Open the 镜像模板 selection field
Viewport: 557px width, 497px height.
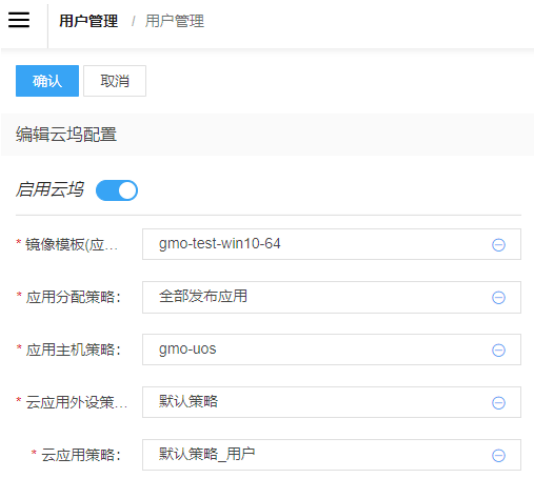pyautogui.click(x=331, y=244)
